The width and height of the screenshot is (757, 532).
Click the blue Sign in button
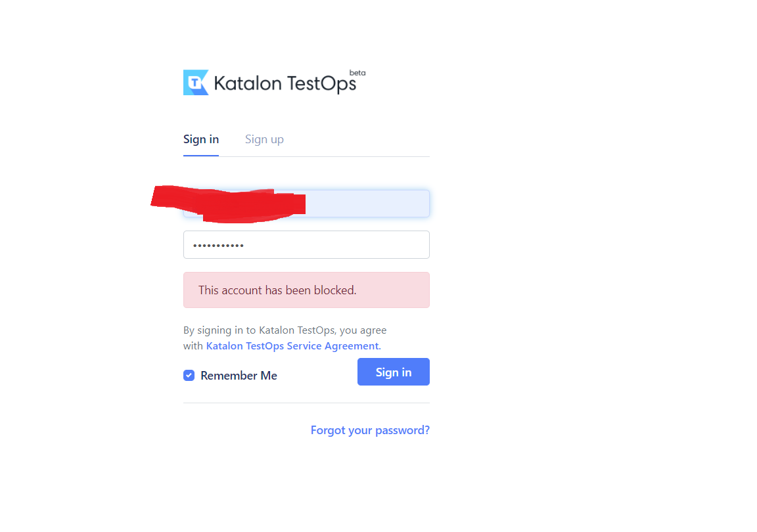pyautogui.click(x=394, y=372)
